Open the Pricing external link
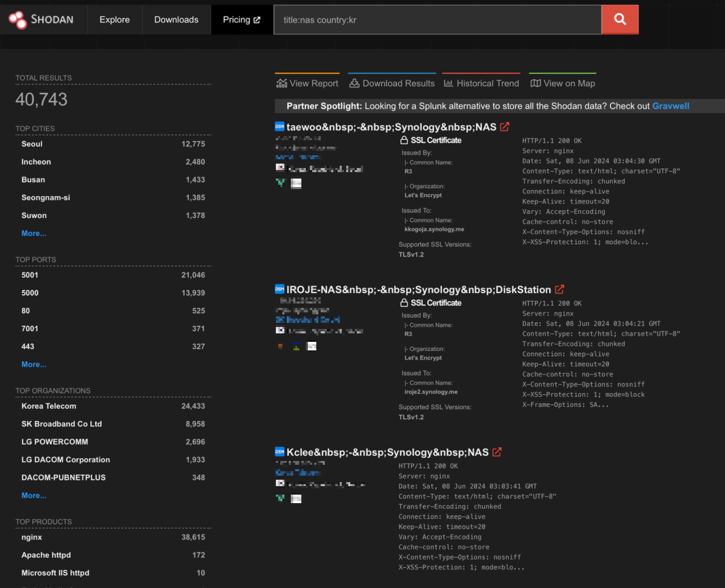Image resolution: width=725 pixels, height=588 pixels. coord(242,20)
